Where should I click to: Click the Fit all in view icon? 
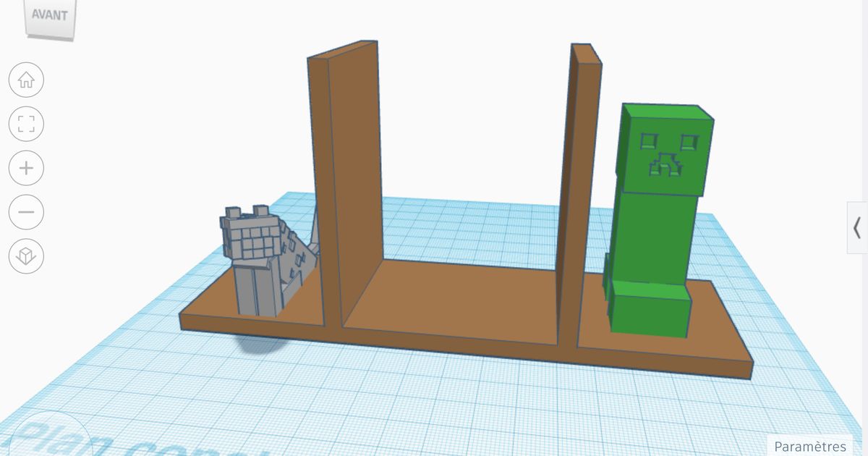click(26, 124)
